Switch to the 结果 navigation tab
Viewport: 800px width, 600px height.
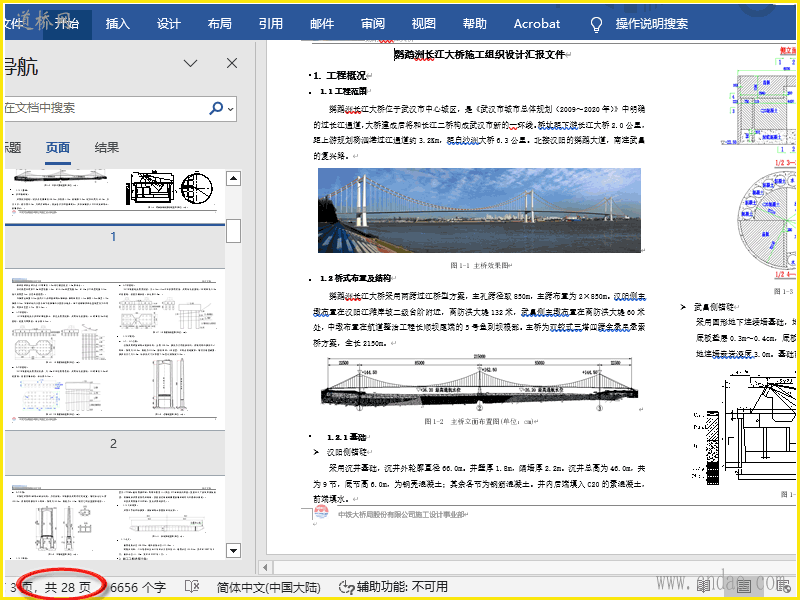tap(107, 147)
